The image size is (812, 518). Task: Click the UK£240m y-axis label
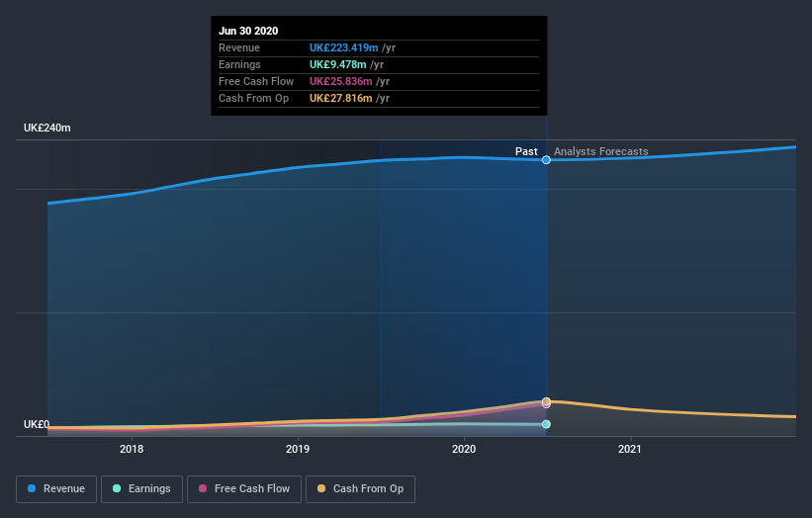tap(47, 128)
